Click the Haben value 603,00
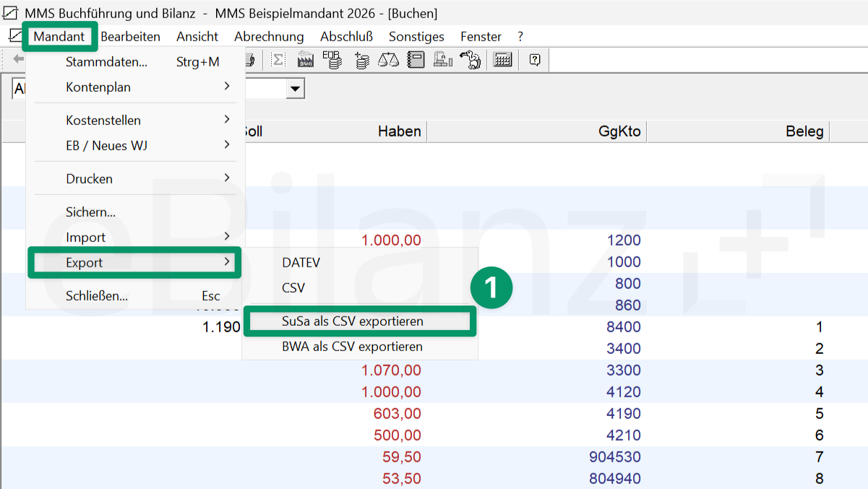The width and height of the screenshot is (868, 489). coord(397,414)
